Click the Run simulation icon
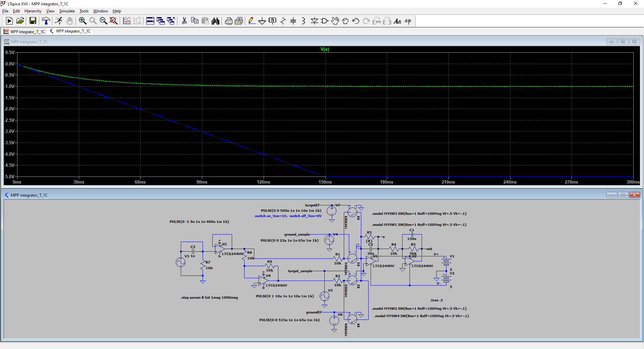The width and height of the screenshot is (644, 349). [9, 21]
